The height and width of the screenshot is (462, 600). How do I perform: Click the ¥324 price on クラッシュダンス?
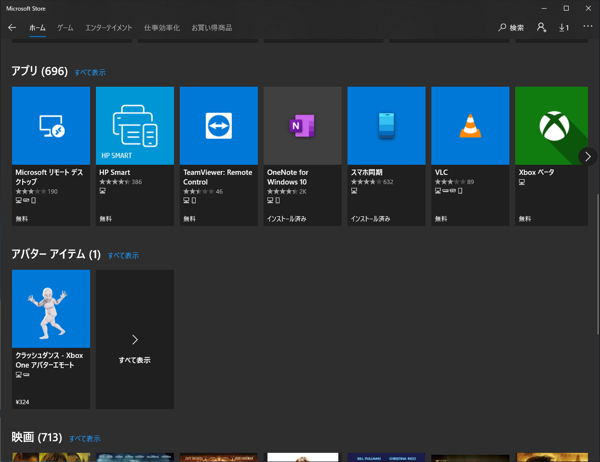coord(22,402)
